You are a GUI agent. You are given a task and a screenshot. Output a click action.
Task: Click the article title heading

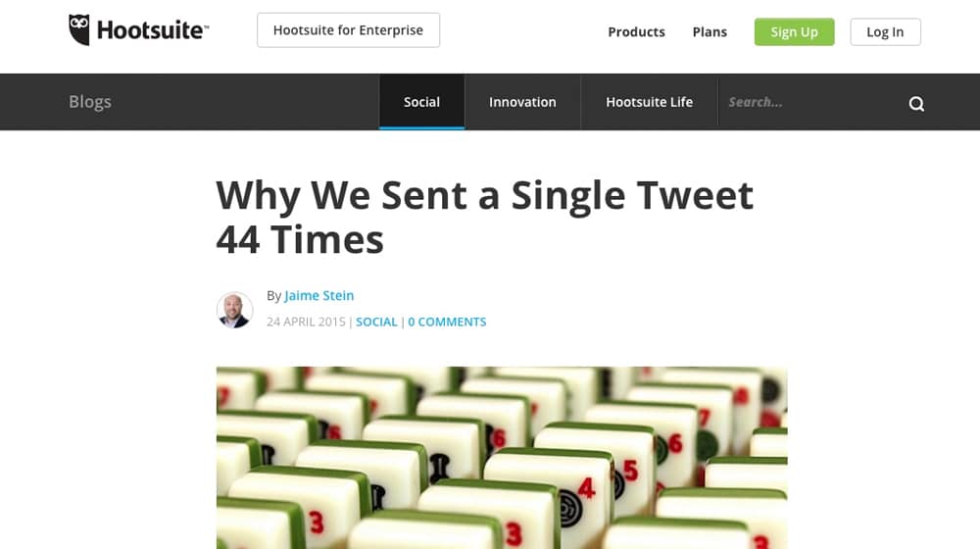[x=484, y=217]
